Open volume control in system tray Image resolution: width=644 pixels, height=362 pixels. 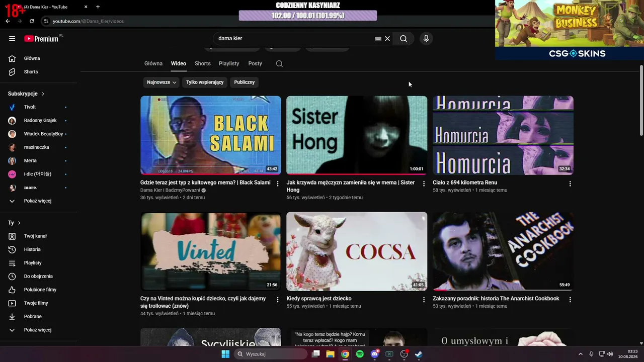point(610,354)
